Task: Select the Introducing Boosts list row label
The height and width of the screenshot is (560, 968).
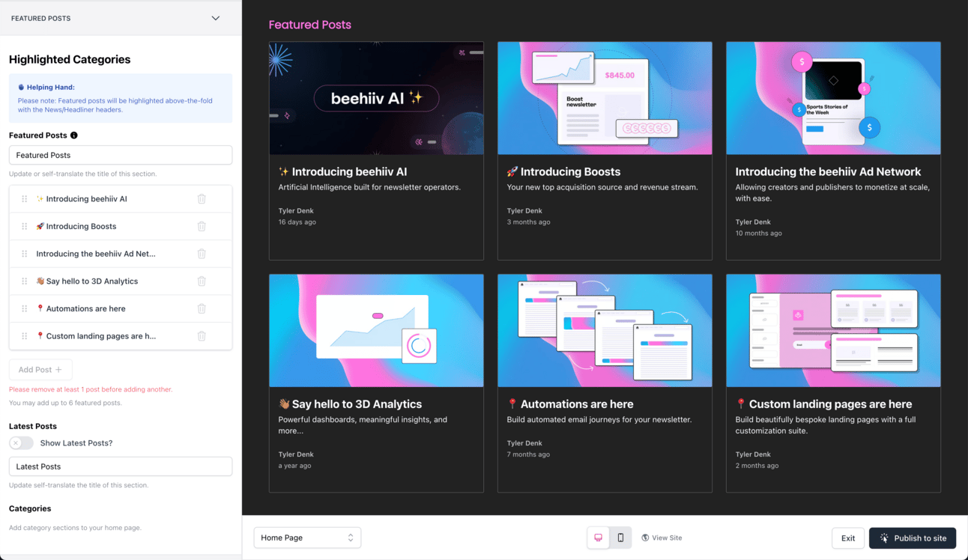Action: 76,226
